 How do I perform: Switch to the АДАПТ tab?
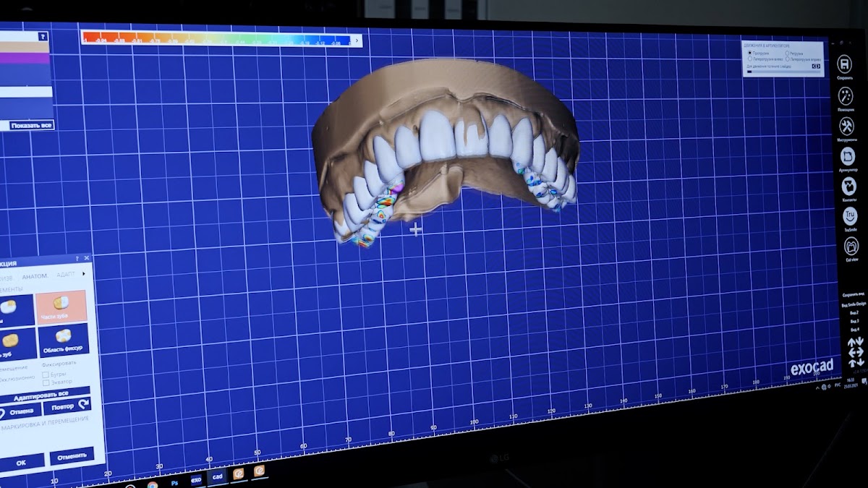tap(65, 275)
